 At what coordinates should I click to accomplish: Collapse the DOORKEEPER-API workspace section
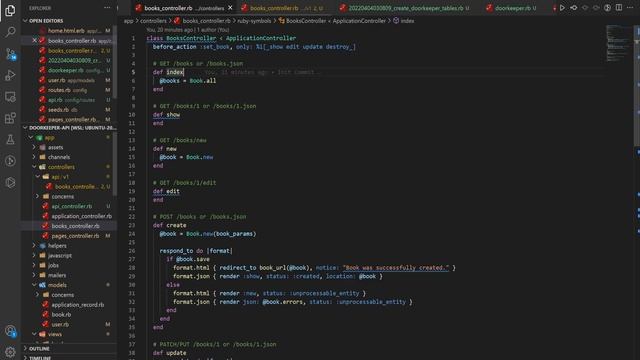click(25, 128)
